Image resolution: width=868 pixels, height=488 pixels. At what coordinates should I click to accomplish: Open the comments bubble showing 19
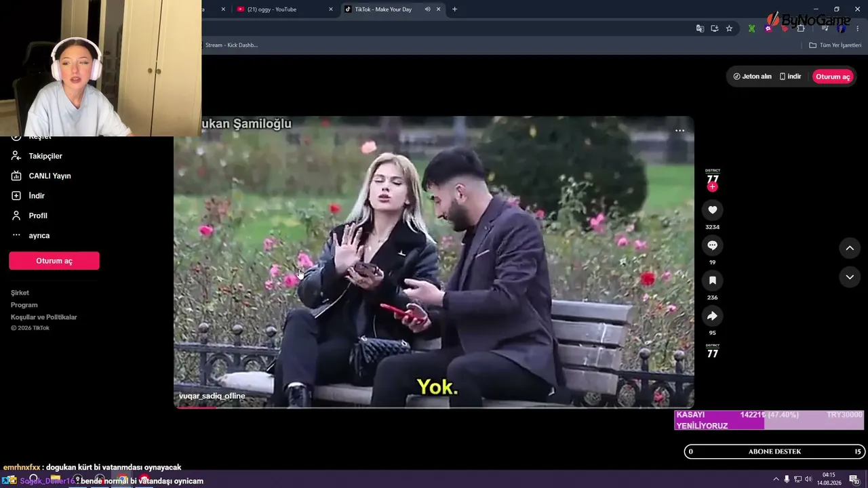(712, 245)
